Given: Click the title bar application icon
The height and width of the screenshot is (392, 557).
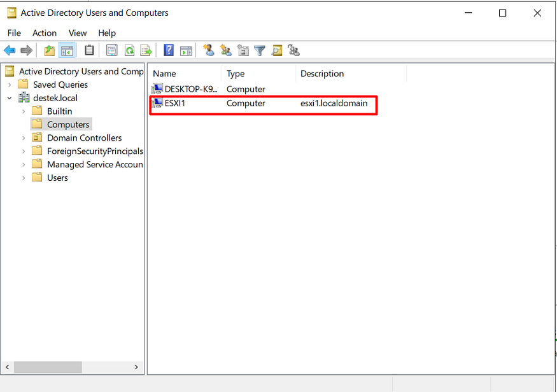Looking at the screenshot, I should [x=11, y=13].
